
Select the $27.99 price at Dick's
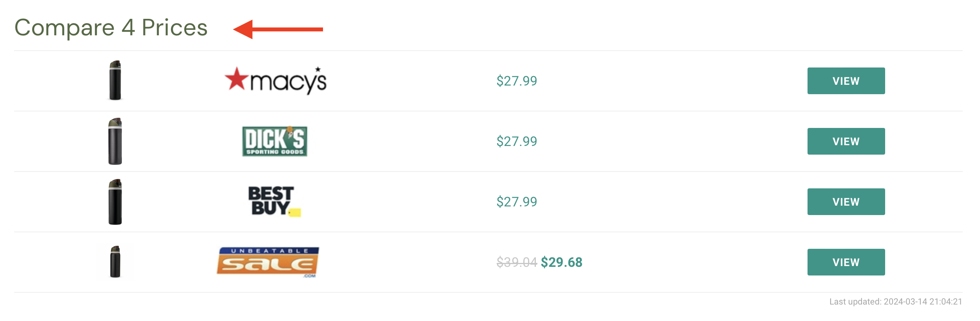[517, 141]
